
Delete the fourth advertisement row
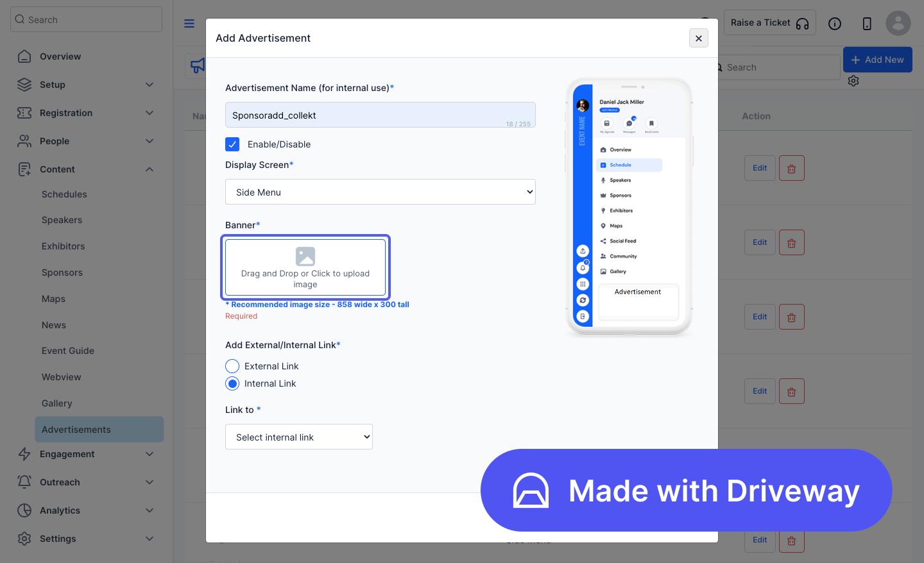point(792,391)
